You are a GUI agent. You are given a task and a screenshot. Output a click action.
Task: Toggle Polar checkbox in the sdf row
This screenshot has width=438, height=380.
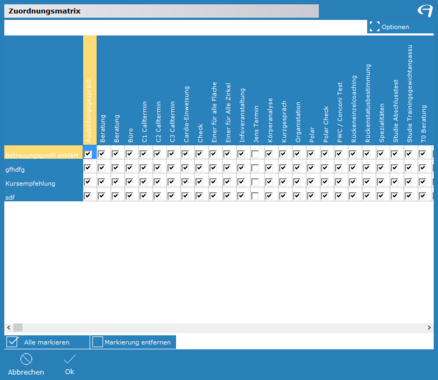311,196
